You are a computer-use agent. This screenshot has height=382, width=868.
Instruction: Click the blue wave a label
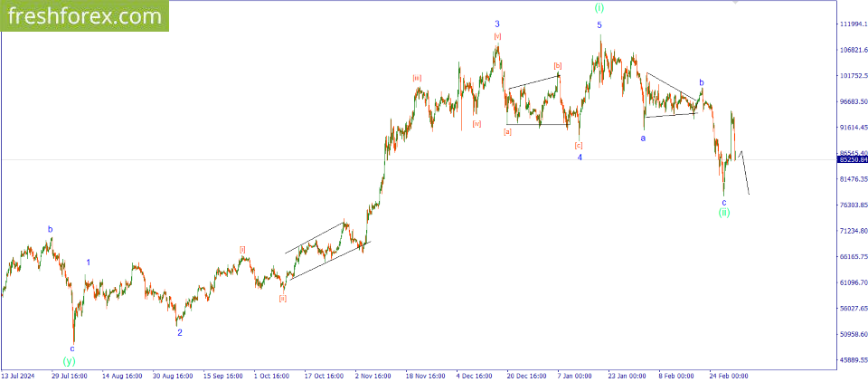tap(644, 138)
